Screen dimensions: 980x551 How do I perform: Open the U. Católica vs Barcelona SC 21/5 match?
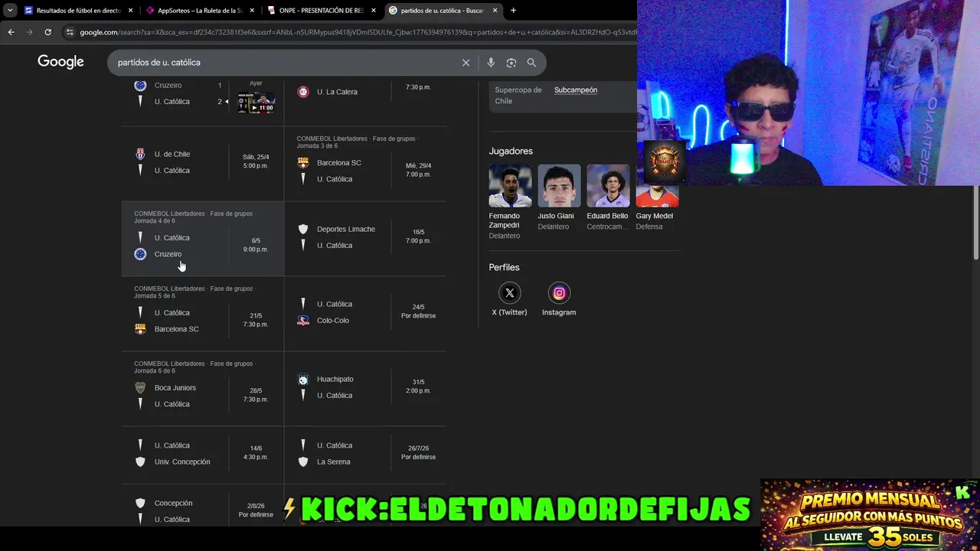(x=202, y=314)
